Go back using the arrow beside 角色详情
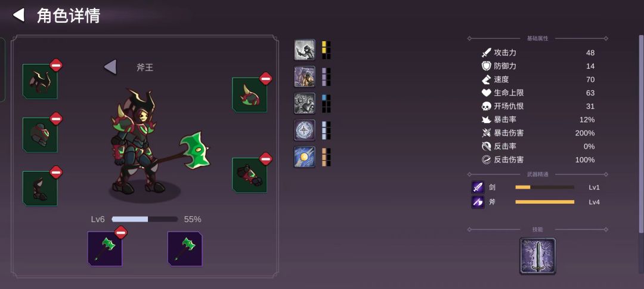The image size is (644, 289). pyautogui.click(x=18, y=15)
